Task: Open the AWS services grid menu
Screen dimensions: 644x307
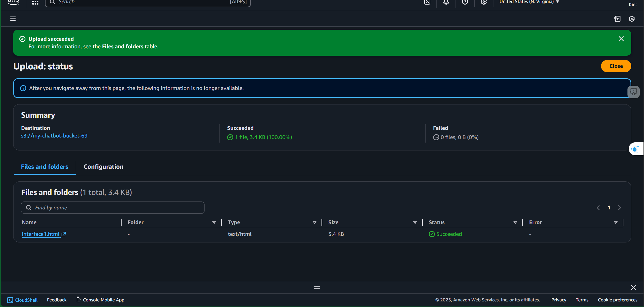Action: click(35, 3)
